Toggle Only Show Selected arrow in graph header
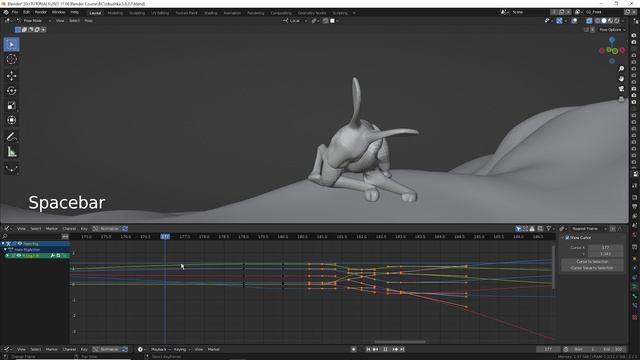The image size is (640, 360). [518, 229]
